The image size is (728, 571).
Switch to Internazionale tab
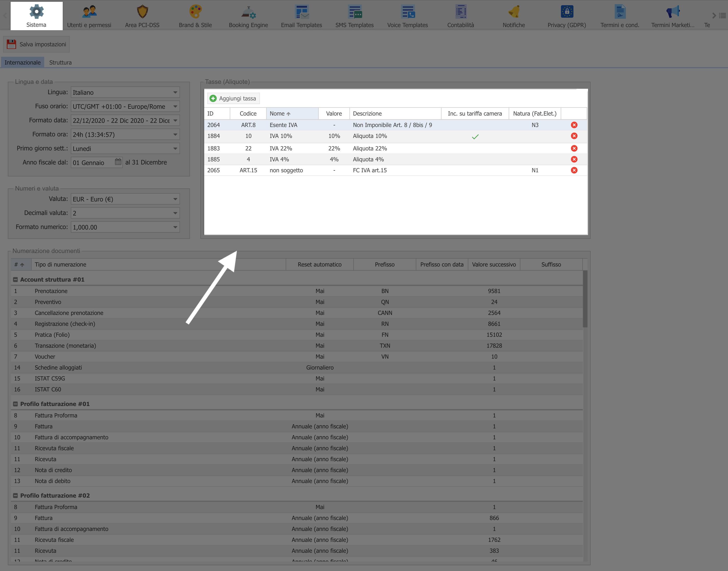(22, 62)
